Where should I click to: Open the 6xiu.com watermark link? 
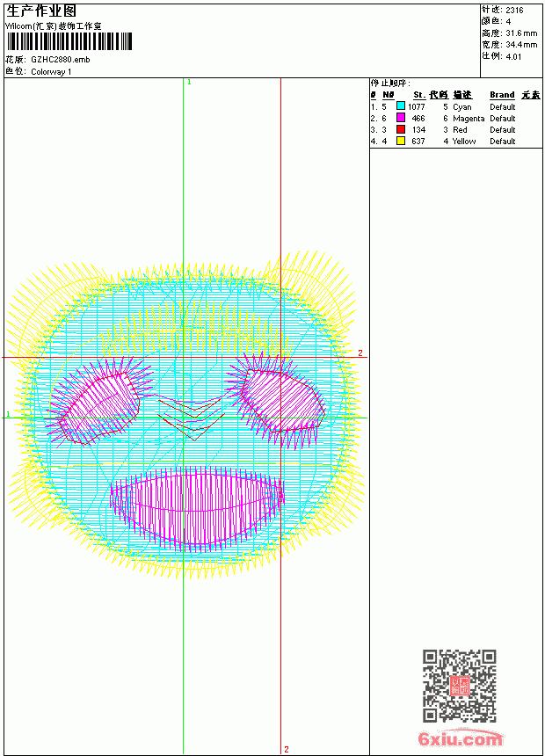click(460, 738)
